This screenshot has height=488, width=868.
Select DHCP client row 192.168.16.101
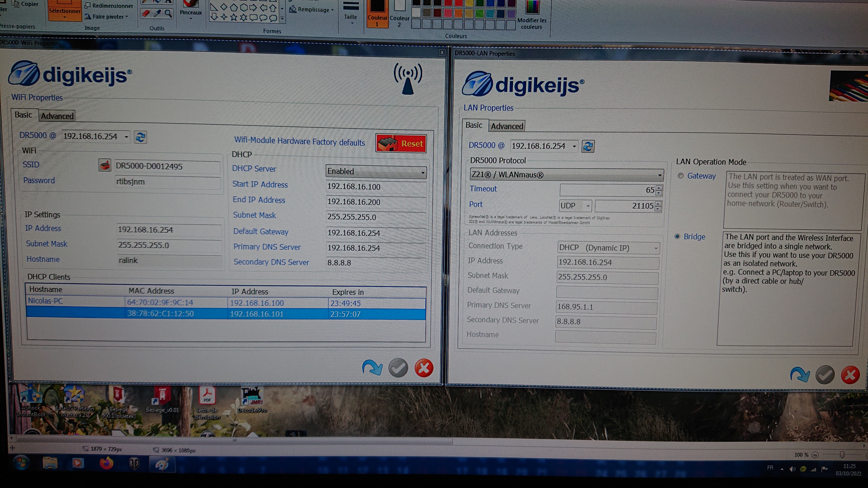click(226, 314)
